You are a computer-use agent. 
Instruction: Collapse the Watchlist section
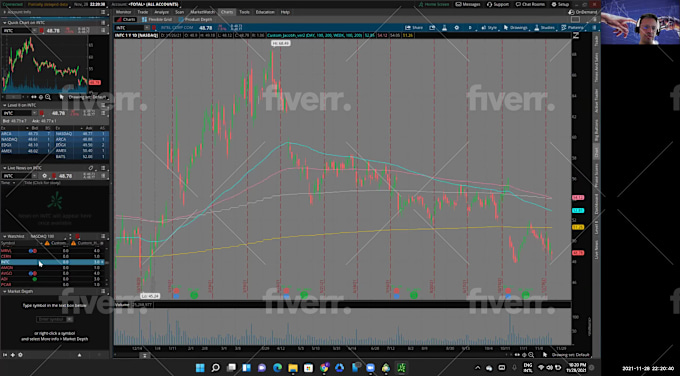[4, 236]
